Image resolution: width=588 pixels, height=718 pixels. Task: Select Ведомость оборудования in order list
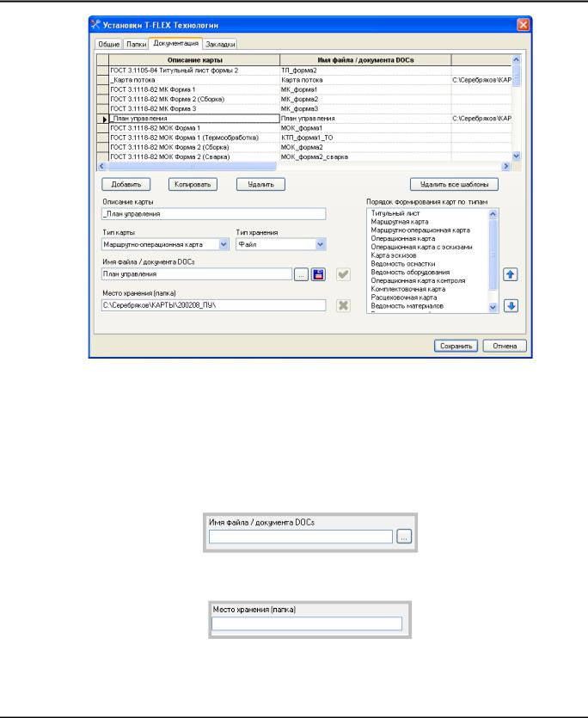[410, 272]
